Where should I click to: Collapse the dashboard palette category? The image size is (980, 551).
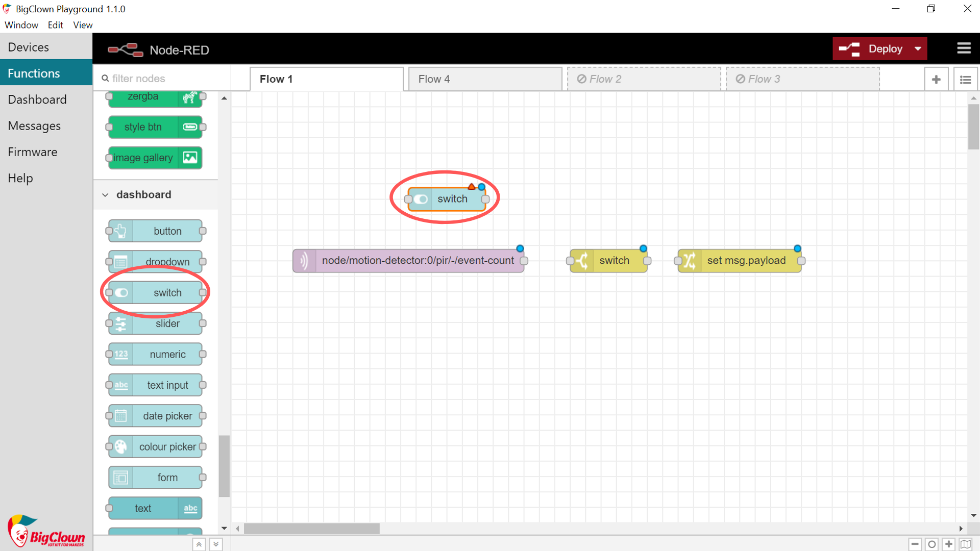[x=156, y=194]
